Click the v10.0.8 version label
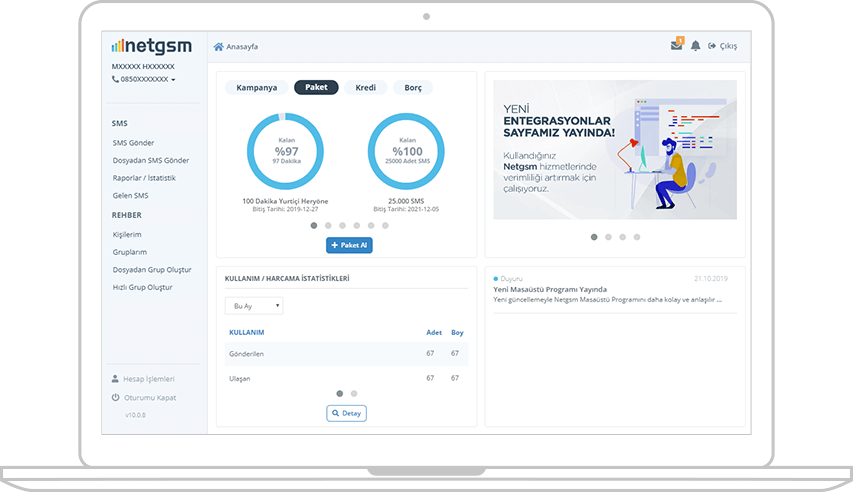 point(135,415)
